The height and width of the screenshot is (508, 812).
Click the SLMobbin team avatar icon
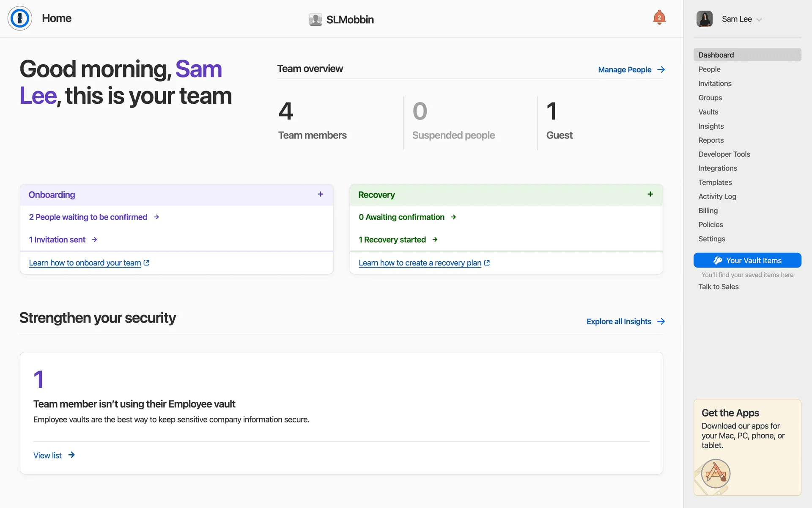click(x=315, y=19)
